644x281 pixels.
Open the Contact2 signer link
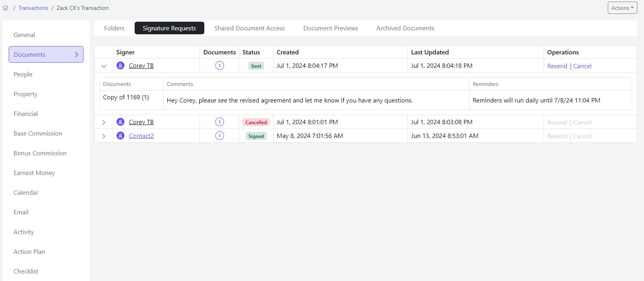(141, 136)
